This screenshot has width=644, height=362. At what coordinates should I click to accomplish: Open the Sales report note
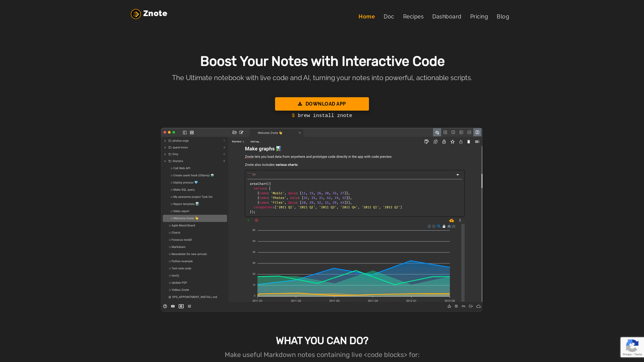coord(181,211)
